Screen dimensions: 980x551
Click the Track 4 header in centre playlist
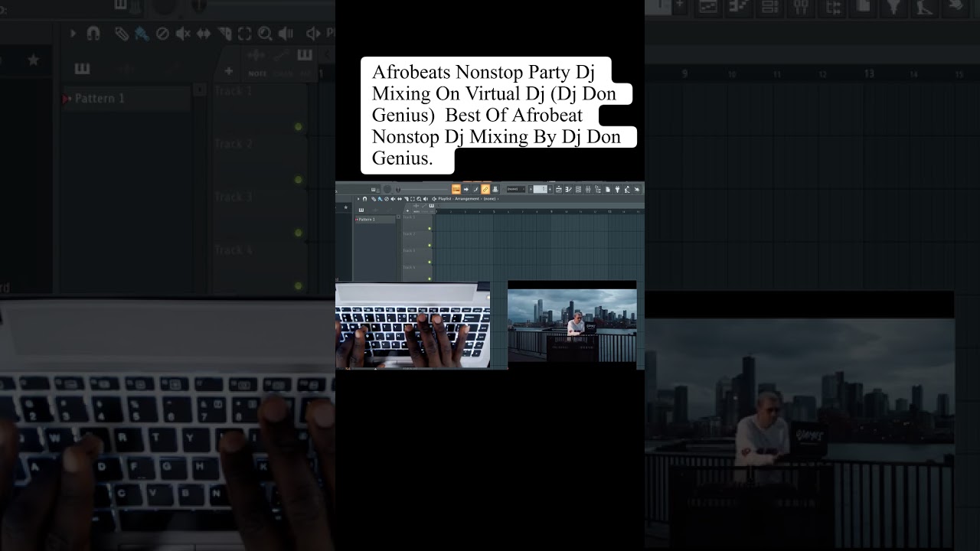point(417,273)
